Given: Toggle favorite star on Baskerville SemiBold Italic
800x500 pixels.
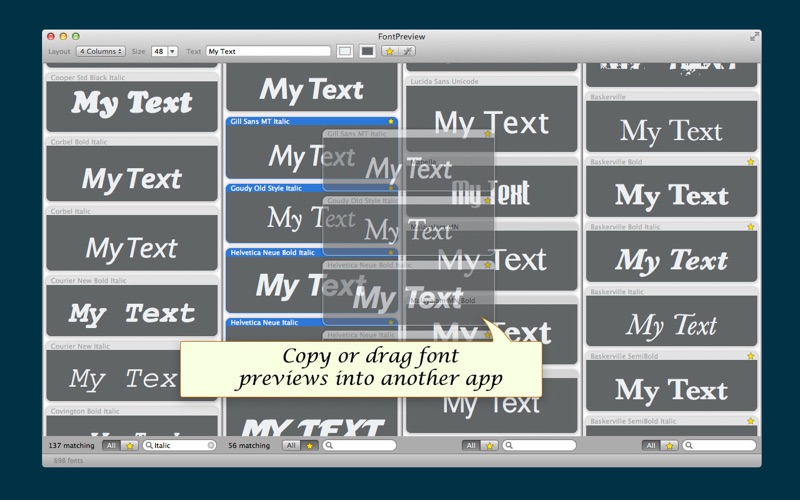Looking at the screenshot, I should tap(751, 421).
